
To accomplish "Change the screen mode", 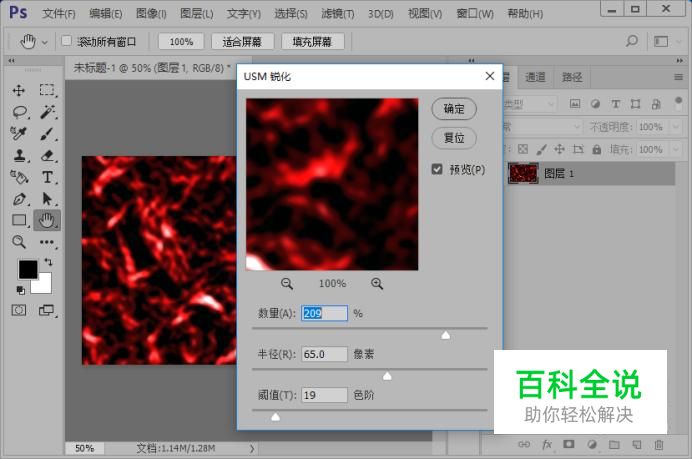I will coord(46,310).
